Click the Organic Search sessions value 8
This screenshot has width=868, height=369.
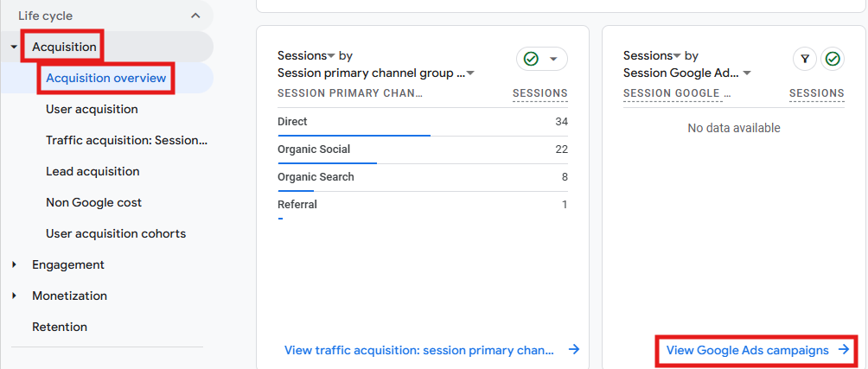[x=564, y=177]
